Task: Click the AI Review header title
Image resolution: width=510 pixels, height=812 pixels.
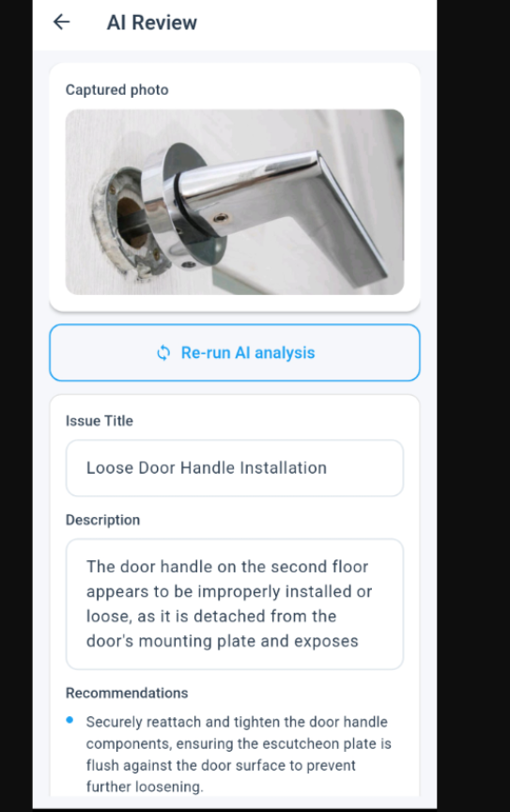Action: coord(152,23)
